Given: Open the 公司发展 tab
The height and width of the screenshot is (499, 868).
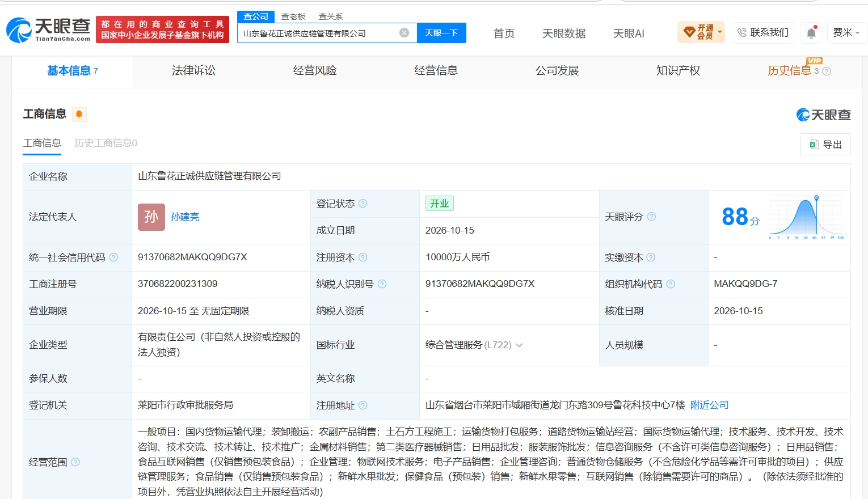Looking at the screenshot, I should (x=557, y=71).
